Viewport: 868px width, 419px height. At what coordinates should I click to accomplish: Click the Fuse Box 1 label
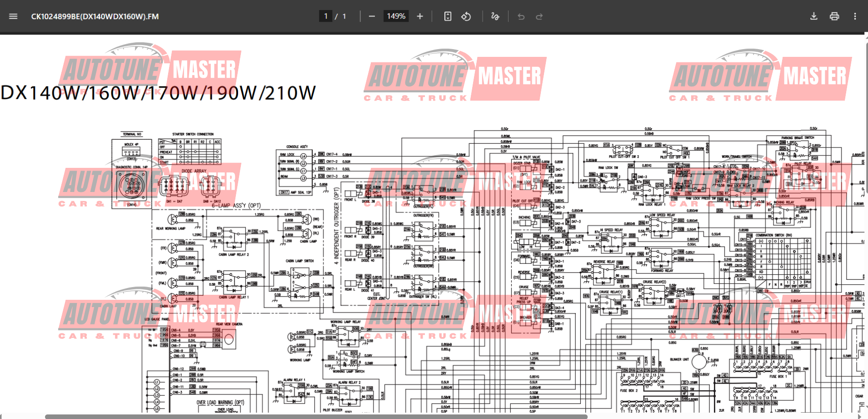(778, 376)
